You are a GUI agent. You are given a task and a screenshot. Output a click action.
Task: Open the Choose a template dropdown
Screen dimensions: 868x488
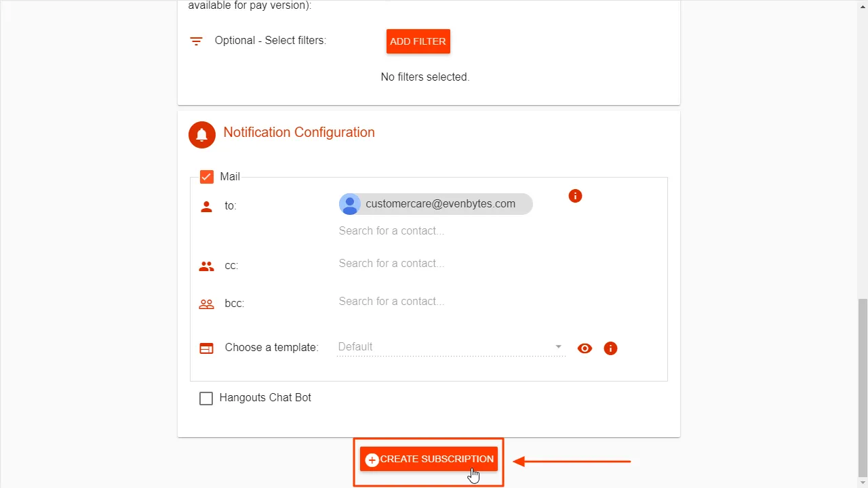point(451,347)
